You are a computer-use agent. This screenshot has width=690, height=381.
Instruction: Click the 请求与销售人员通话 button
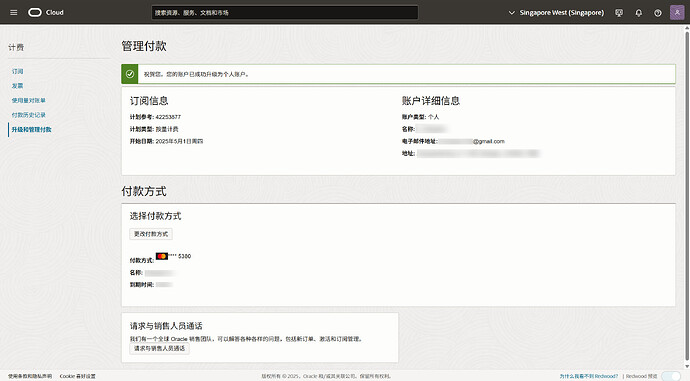(x=159, y=348)
